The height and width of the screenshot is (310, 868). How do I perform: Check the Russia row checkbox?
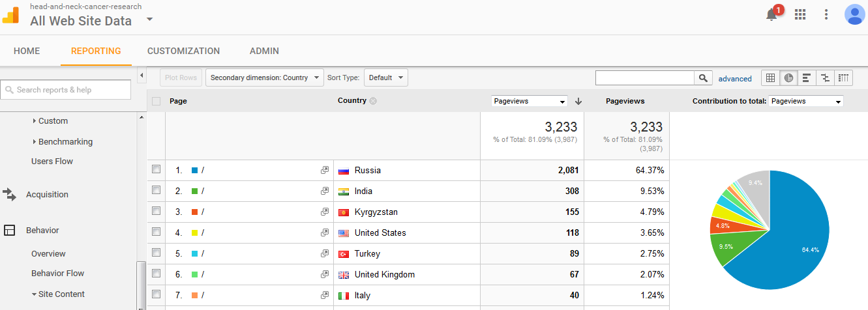click(156, 169)
